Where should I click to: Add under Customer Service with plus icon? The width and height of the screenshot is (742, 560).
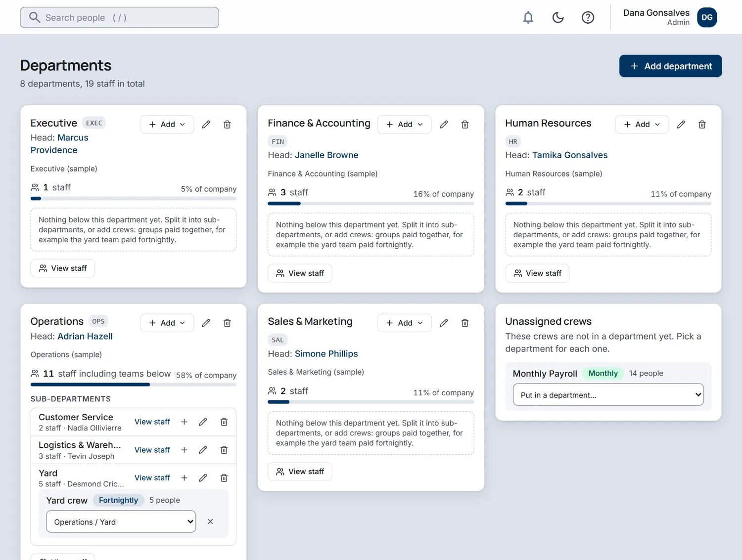pos(184,422)
